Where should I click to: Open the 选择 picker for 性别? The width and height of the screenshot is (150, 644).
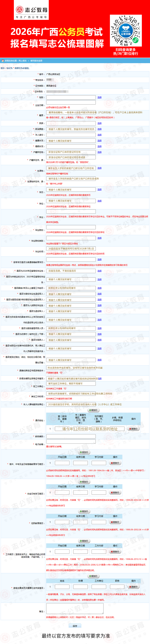pos(99,97)
